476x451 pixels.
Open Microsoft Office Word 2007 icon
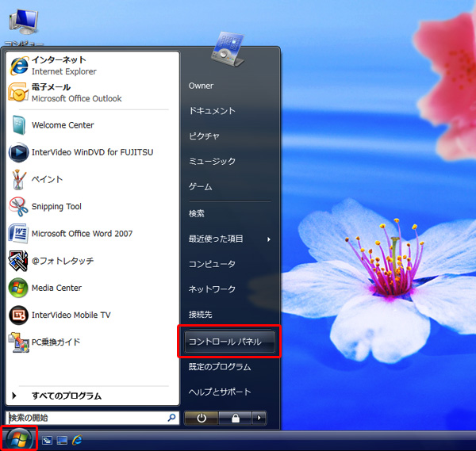pyautogui.click(x=18, y=234)
